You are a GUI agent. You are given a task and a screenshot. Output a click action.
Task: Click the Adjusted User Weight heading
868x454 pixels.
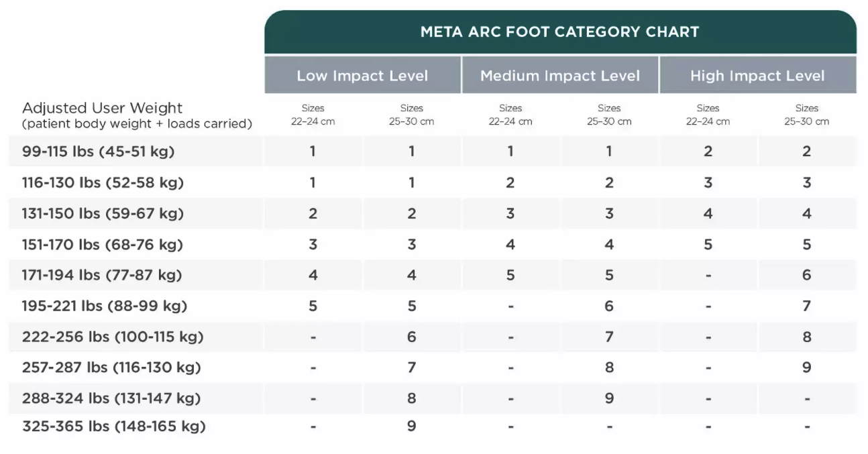pyautogui.click(x=102, y=108)
